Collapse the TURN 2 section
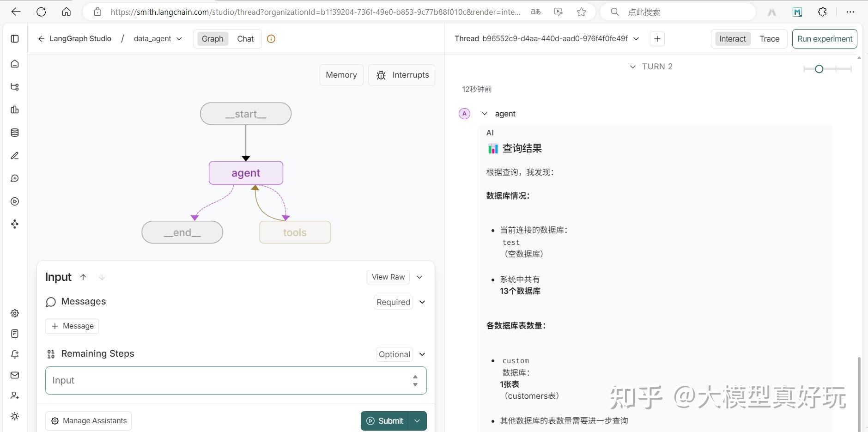Image resolution: width=868 pixels, height=432 pixels. [632, 67]
